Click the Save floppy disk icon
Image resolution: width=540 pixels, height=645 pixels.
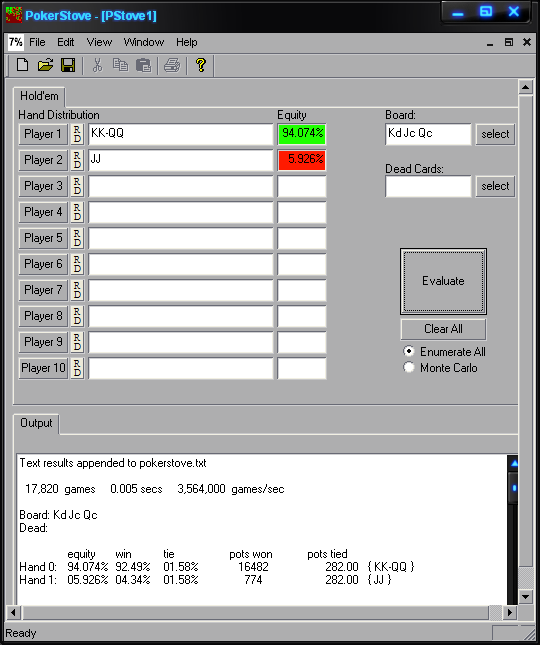pyautogui.click(x=68, y=65)
